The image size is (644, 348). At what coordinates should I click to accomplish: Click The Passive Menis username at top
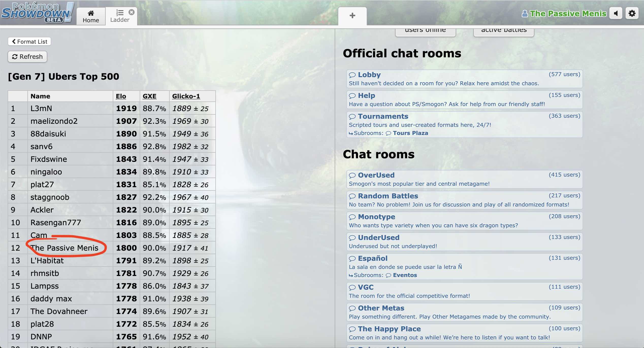pyautogui.click(x=568, y=13)
